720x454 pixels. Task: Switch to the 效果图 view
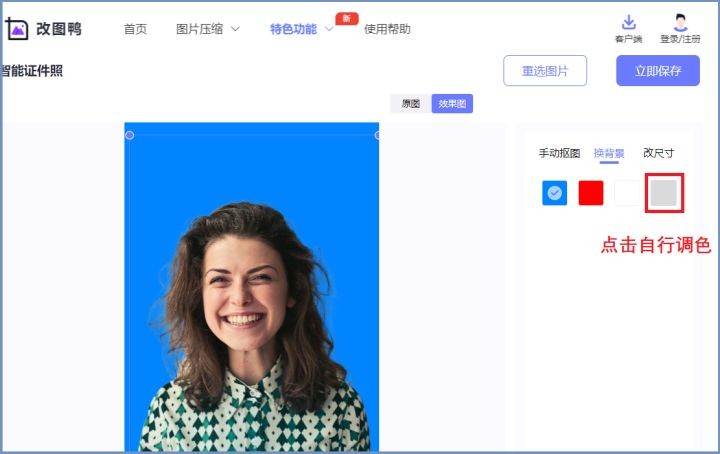[x=452, y=103]
